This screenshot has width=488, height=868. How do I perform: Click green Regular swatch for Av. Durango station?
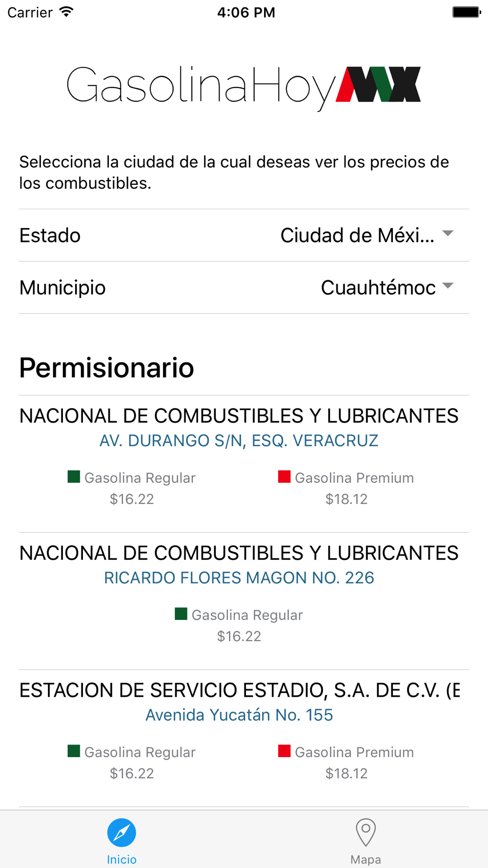point(74,476)
